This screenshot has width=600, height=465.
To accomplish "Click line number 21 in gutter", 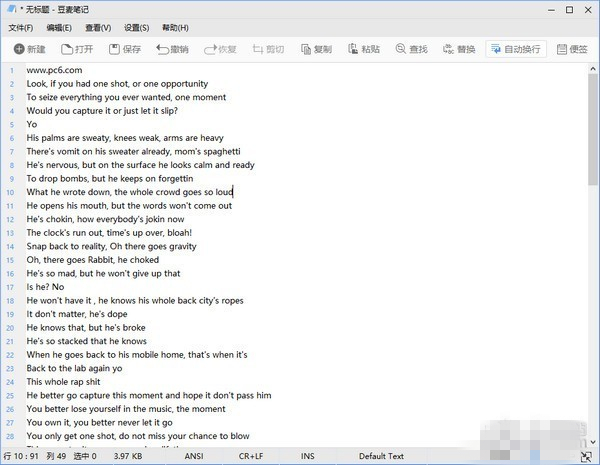I will [x=10, y=341].
